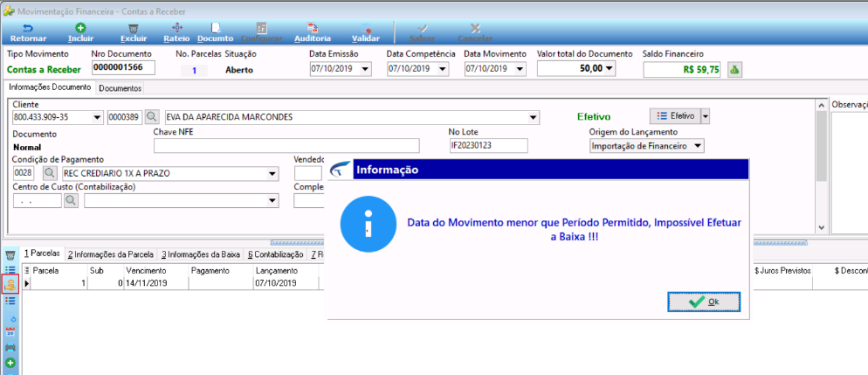Open the Documto toolbar item
Screen dimensions: 868x375
pyautogui.click(x=216, y=33)
